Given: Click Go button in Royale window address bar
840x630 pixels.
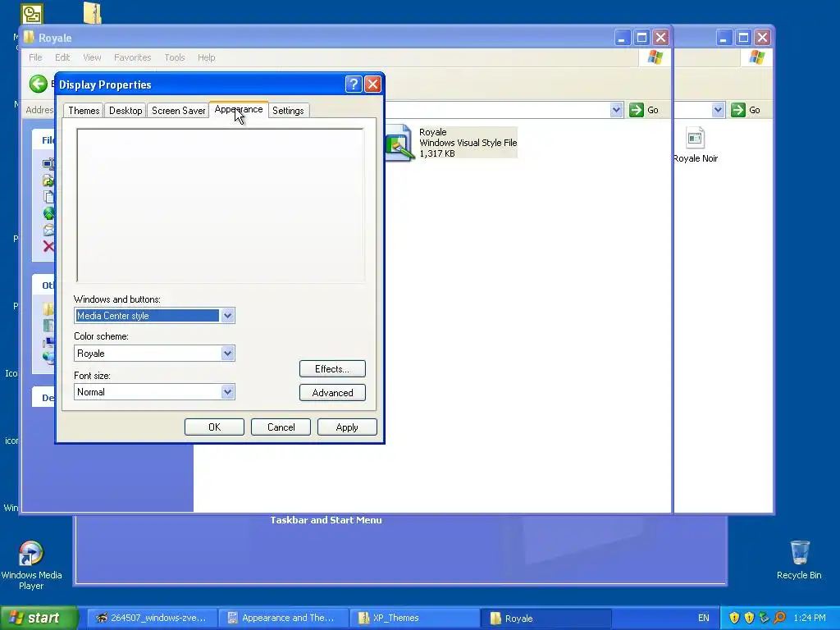Looking at the screenshot, I should point(644,110).
